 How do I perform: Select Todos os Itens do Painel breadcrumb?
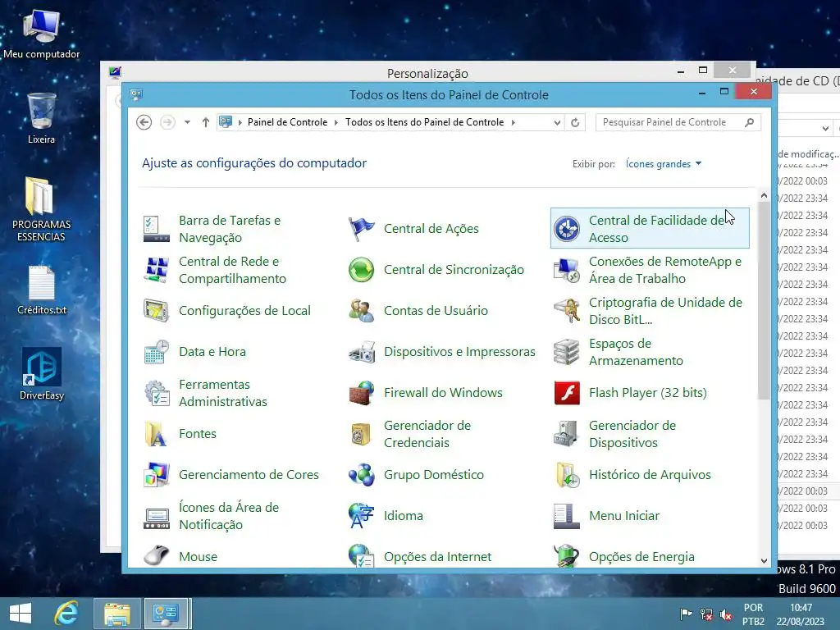(x=424, y=122)
